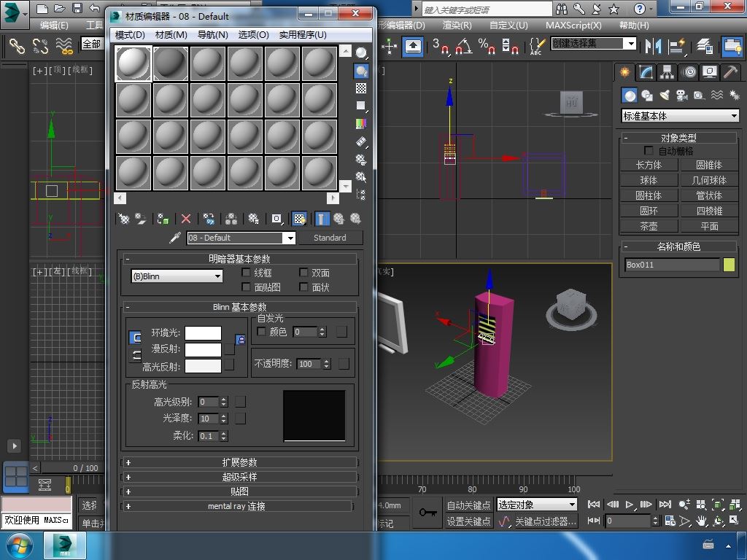Click the Cameras category icon
Screen dimensions: 747x560
(x=682, y=96)
